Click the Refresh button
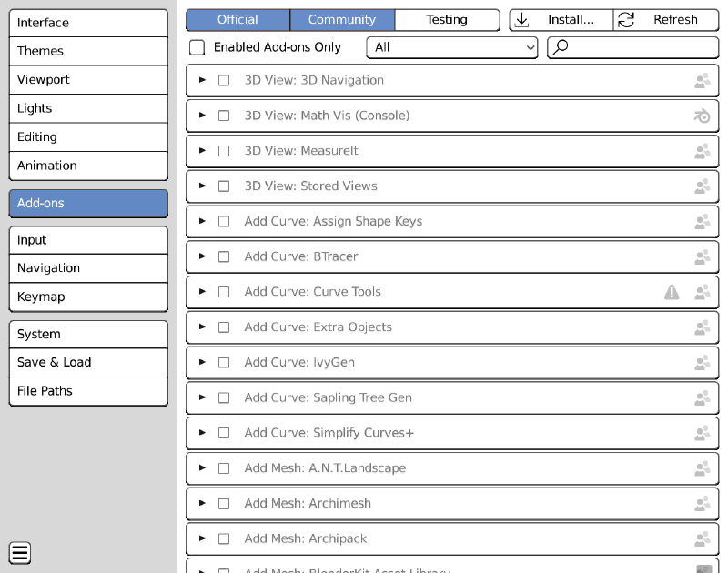728x573 pixels. coord(666,19)
